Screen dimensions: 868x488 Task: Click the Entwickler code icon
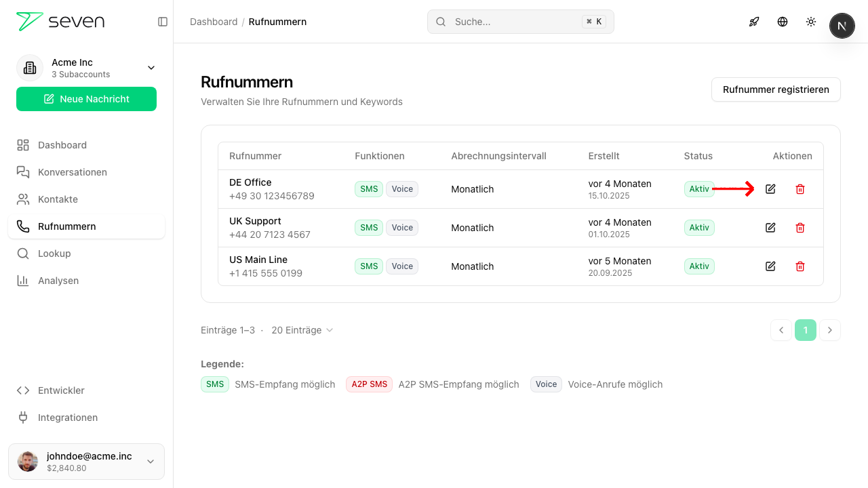(x=22, y=390)
